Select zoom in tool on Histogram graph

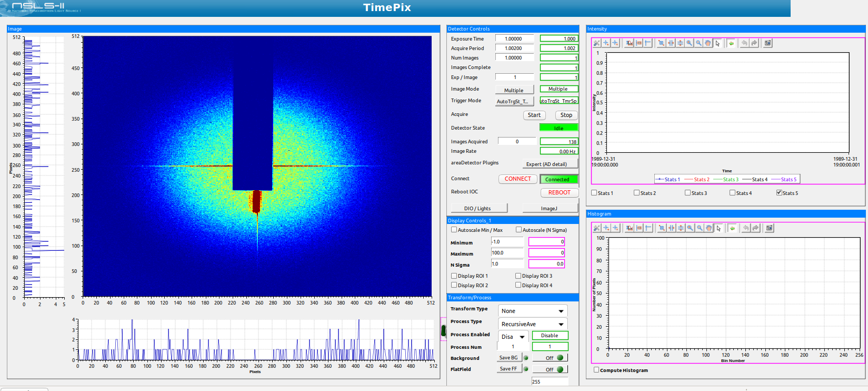(x=690, y=228)
